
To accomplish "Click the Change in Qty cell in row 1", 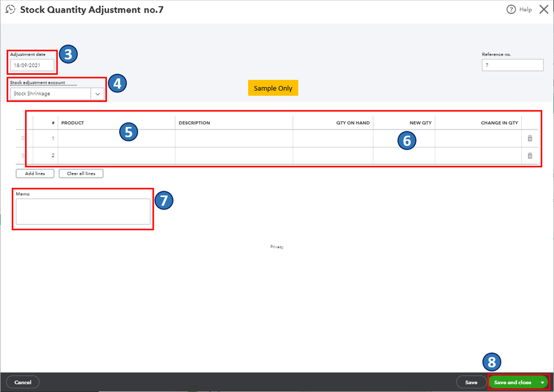I will pyautogui.click(x=478, y=139).
